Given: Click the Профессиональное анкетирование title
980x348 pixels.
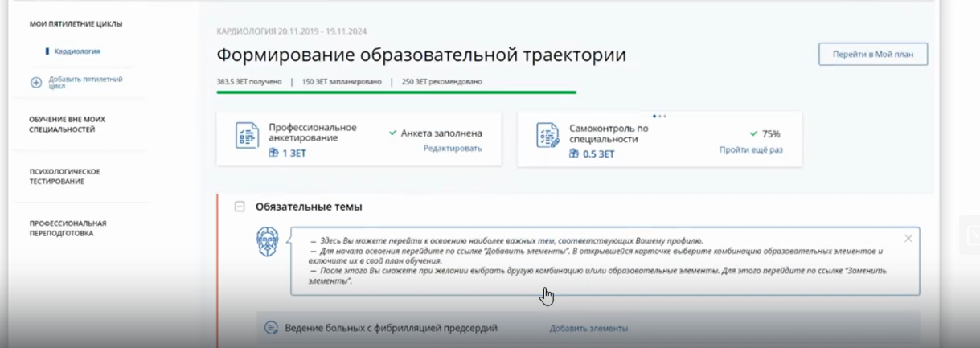Looking at the screenshot, I should point(313,133).
